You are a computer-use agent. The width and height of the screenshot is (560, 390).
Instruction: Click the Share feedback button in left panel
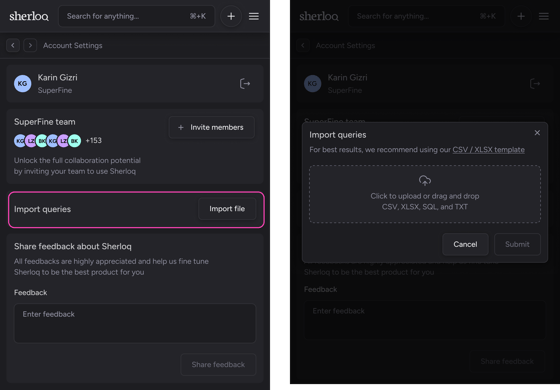[218, 365]
